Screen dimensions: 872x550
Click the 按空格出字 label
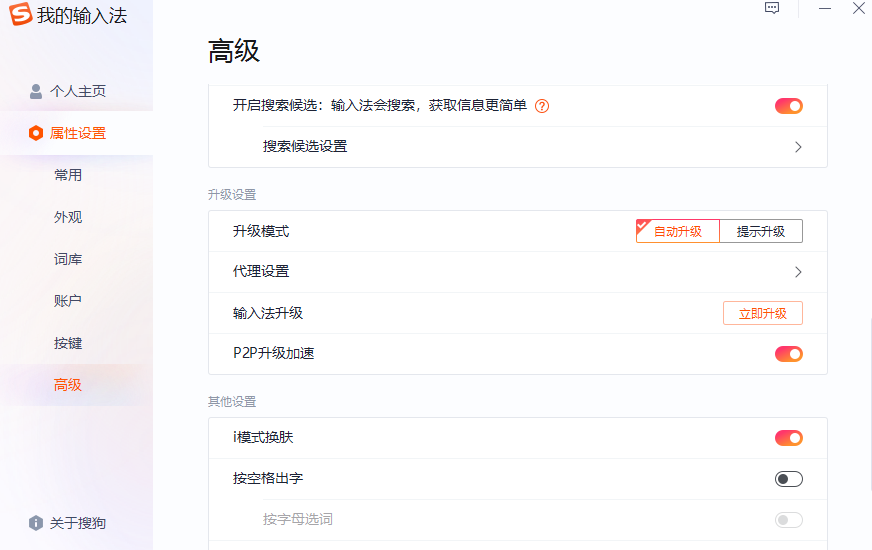pyautogui.click(x=267, y=478)
